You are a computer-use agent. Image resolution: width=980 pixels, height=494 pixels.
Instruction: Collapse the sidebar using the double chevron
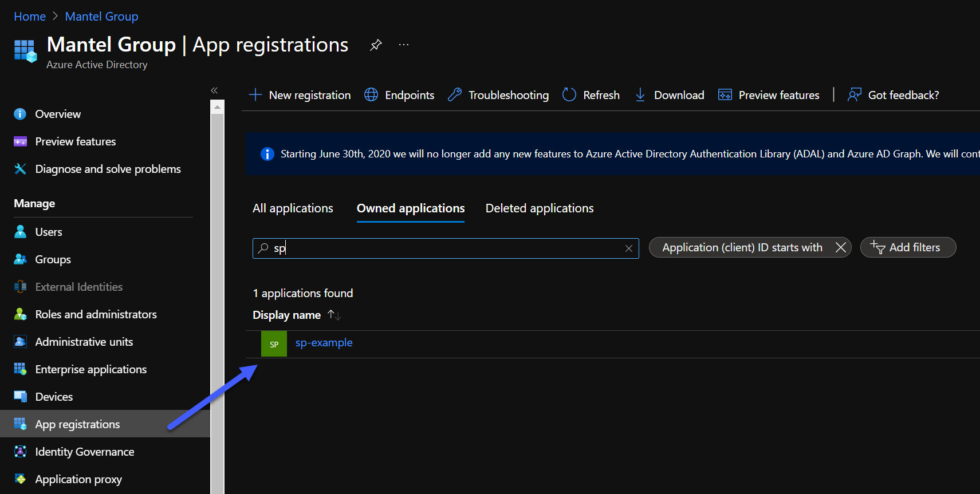[214, 90]
